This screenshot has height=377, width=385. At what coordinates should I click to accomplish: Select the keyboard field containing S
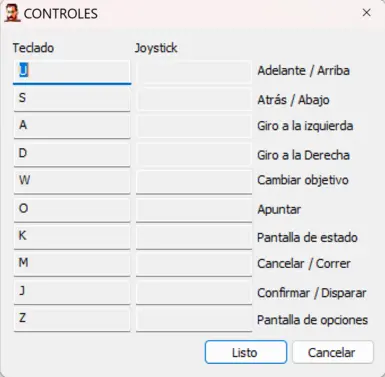click(72, 99)
